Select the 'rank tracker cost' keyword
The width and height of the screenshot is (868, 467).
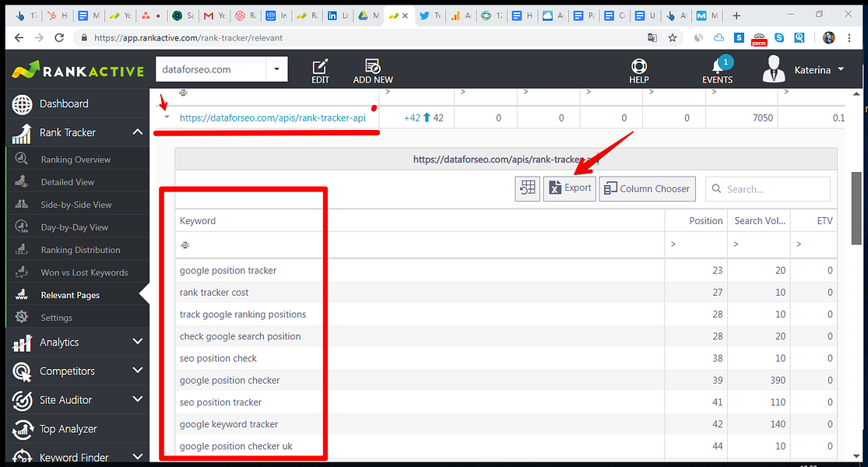pyautogui.click(x=213, y=292)
